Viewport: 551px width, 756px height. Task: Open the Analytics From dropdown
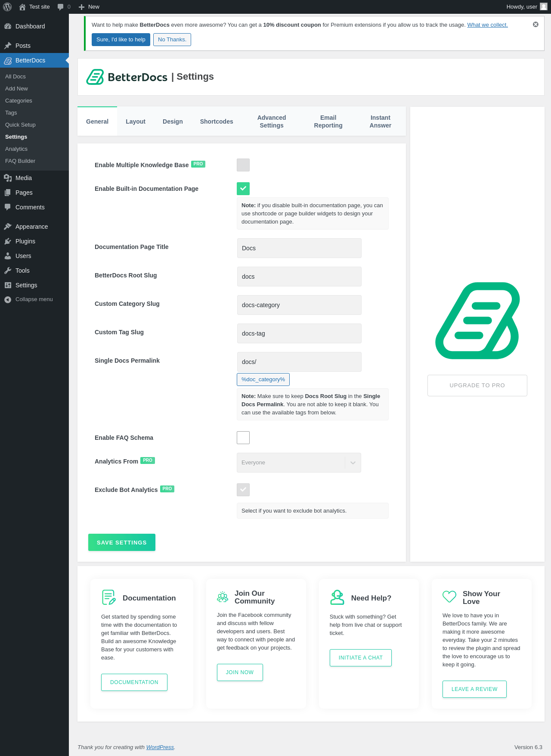point(299,463)
